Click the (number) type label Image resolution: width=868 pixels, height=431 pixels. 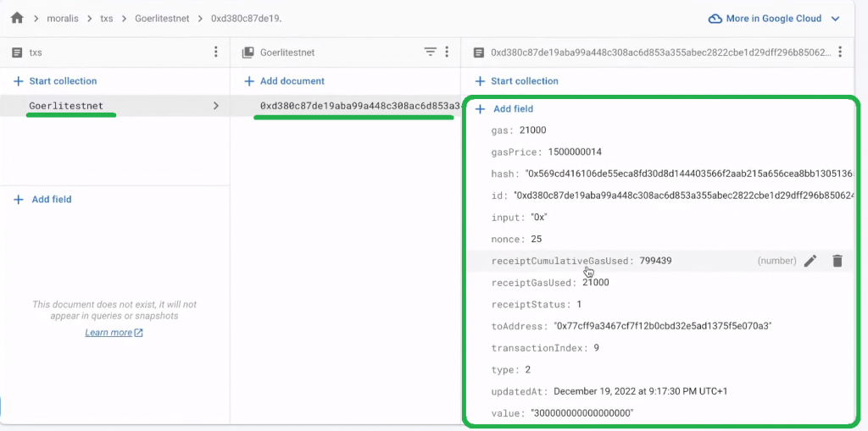(777, 261)
